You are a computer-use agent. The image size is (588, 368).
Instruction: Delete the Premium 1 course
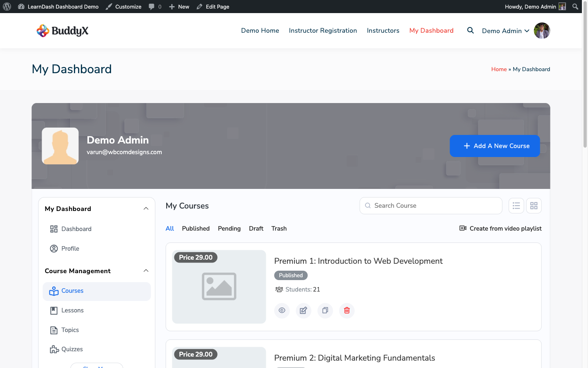click(347, 310)
